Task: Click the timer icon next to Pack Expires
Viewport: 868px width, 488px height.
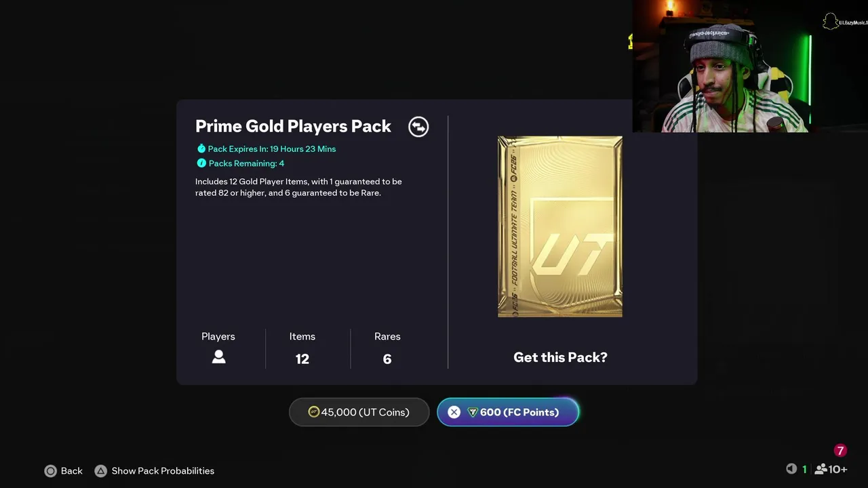Action: pyautogui.click(x=201, y=148)
